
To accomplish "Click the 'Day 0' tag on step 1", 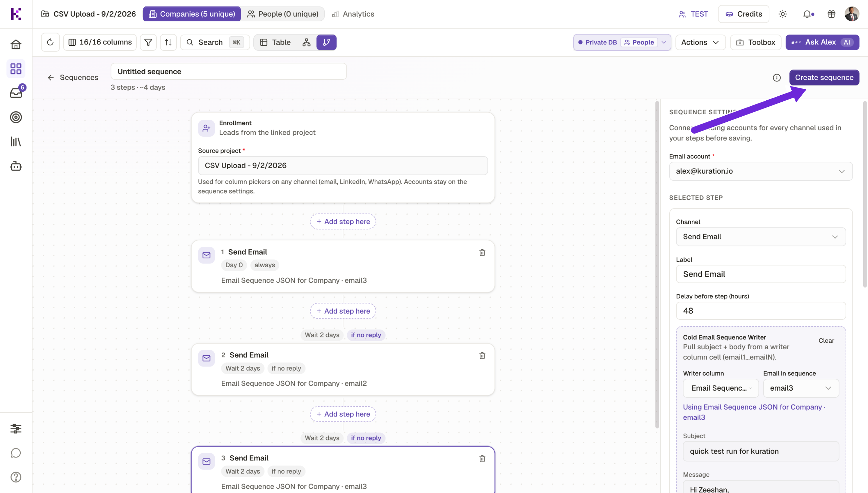I will pos(234,265).
